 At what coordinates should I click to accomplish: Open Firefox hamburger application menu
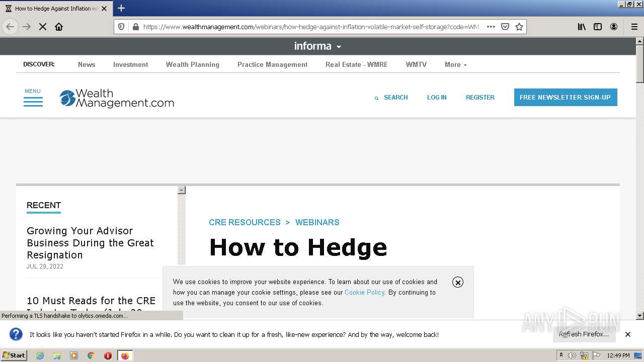pos(634,27)
